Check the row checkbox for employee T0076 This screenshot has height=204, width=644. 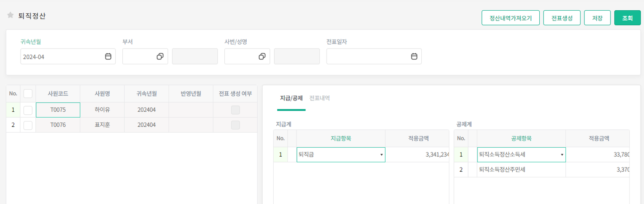[x=28, y=125]
